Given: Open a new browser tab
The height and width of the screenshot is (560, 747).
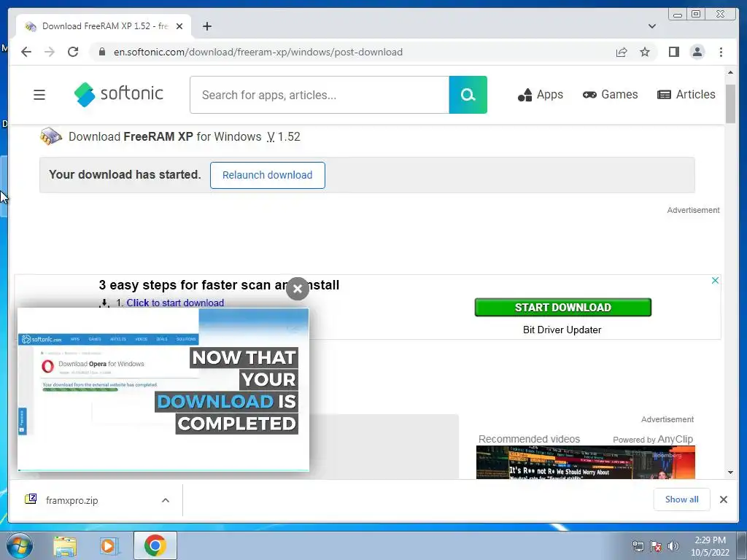Looking at the screenshot, I should 206,26.
